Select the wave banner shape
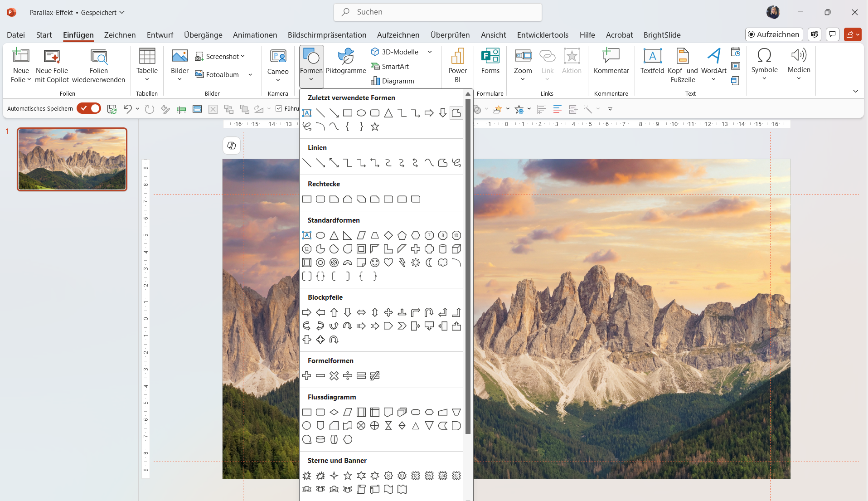 388,489
